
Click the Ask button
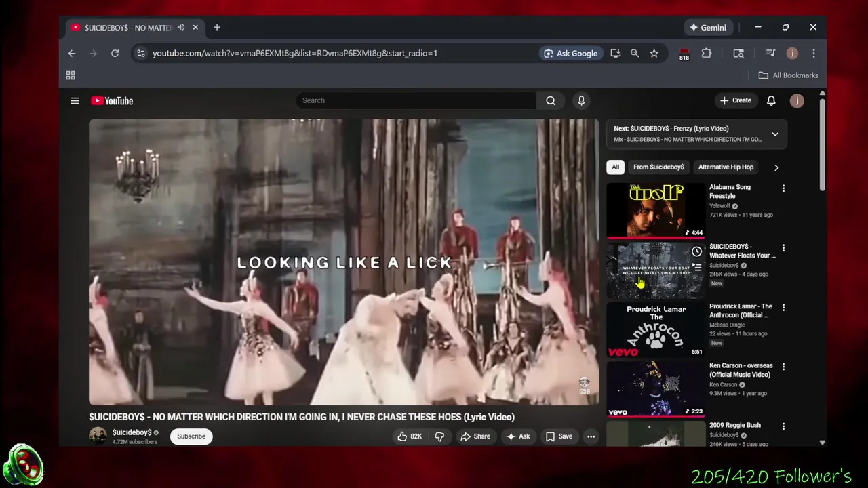(x=518, y=436)
